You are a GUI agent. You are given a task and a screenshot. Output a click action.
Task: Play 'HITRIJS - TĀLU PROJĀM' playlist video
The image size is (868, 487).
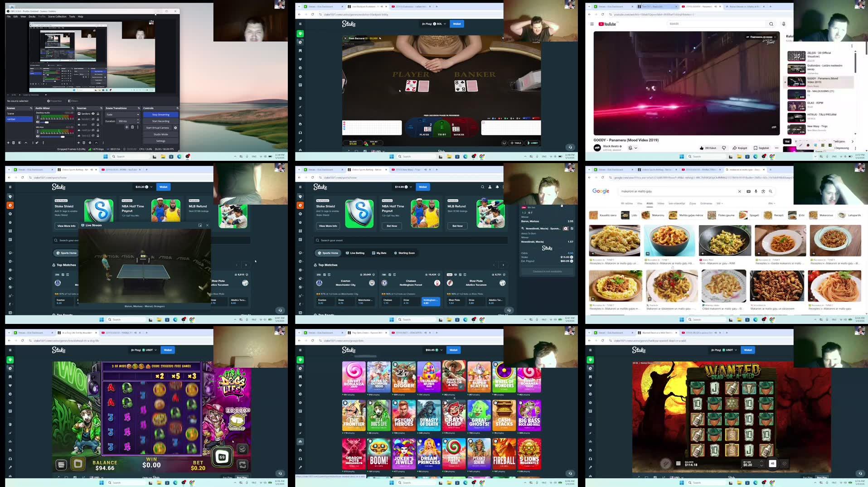(x=820, y=117)
